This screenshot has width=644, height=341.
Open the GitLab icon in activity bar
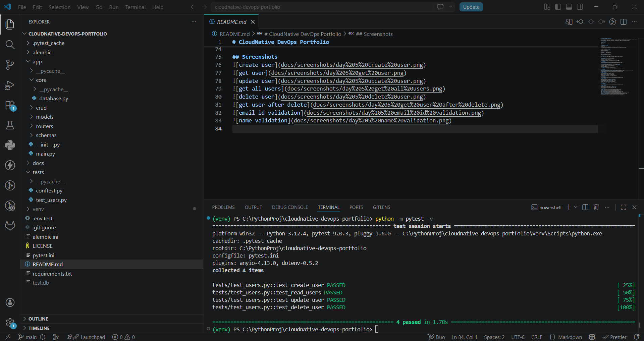10,225
